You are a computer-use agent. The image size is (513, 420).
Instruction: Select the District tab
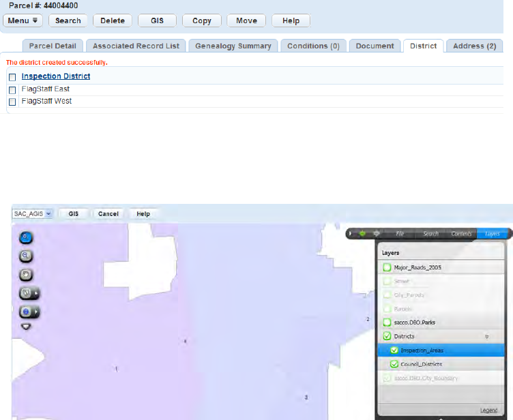pos(424,46)
